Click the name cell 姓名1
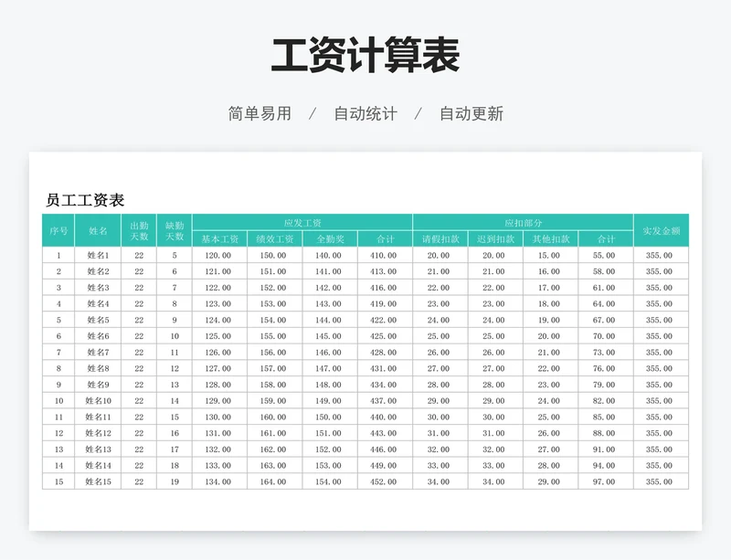 tap(98, 255)
